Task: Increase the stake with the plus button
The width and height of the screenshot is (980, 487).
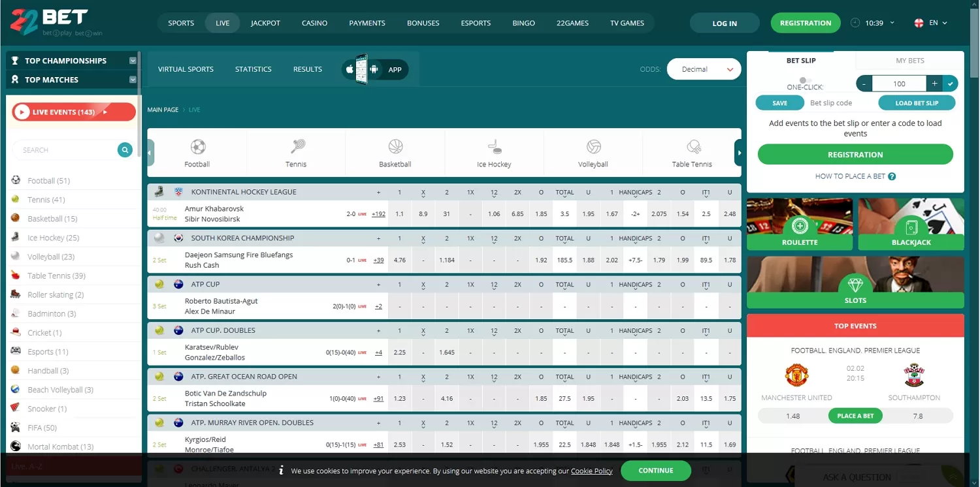Action: pos(934,84)
